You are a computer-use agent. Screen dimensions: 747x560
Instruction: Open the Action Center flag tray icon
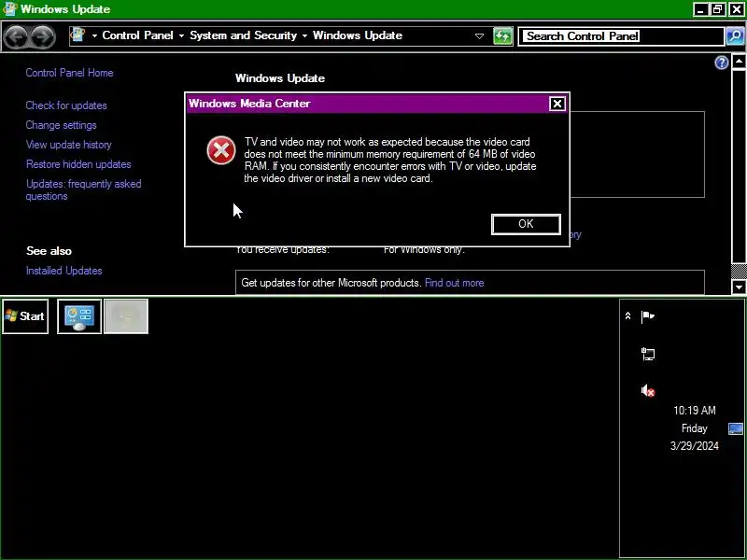647,316
